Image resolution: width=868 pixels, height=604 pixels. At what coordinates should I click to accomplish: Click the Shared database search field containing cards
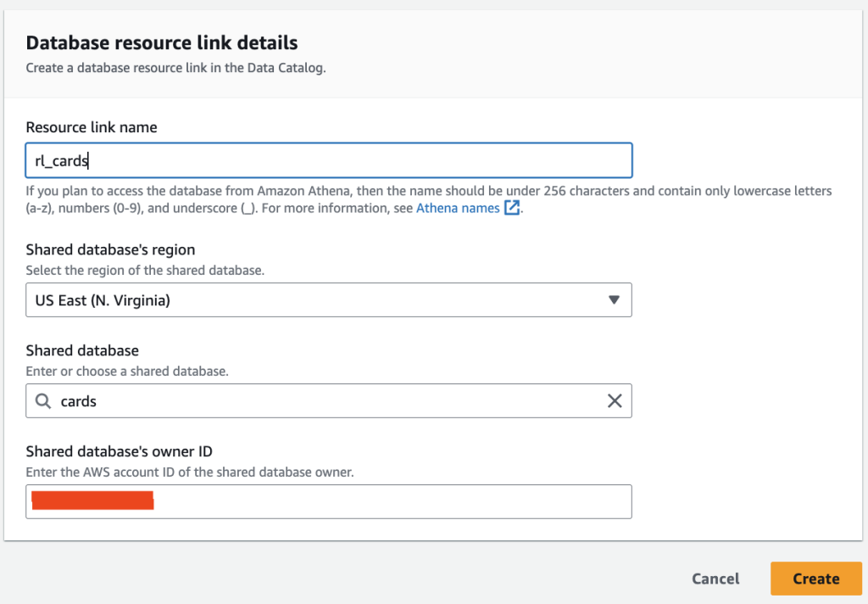pyautogui.click(x=331, y=401)
